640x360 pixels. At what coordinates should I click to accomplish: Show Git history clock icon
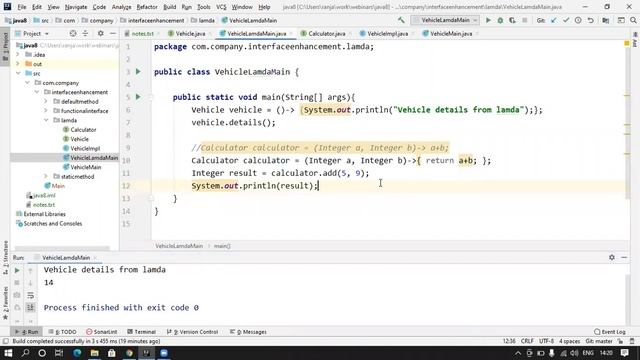[578, 20]
